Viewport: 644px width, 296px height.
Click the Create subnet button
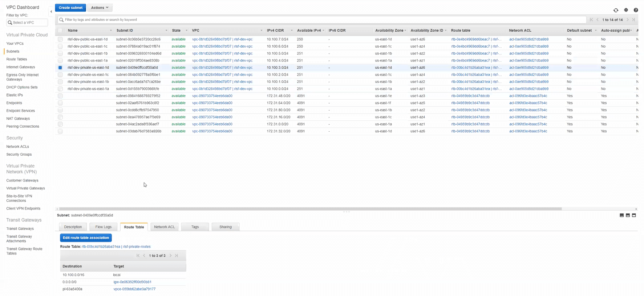tap(70, 8)
